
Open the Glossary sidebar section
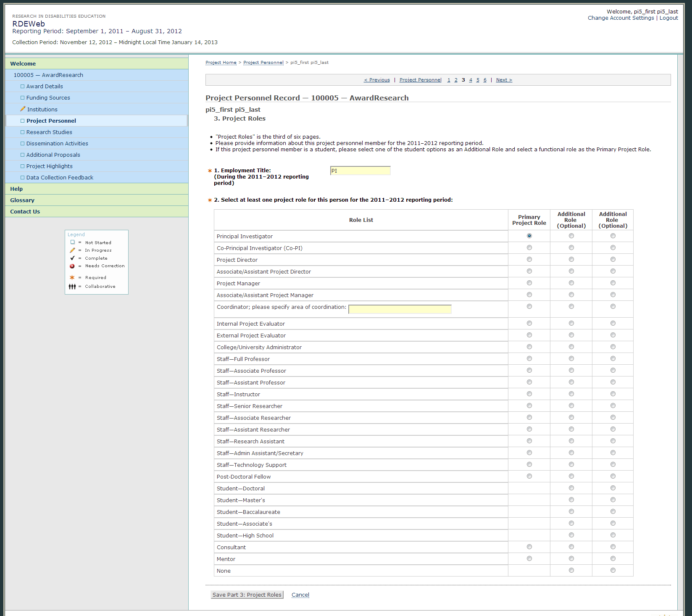pos(22,200)
